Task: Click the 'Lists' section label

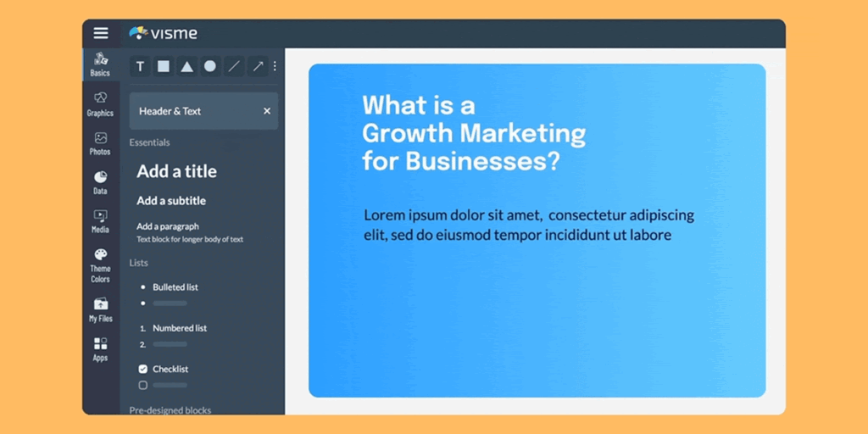Action: point(138,263)
